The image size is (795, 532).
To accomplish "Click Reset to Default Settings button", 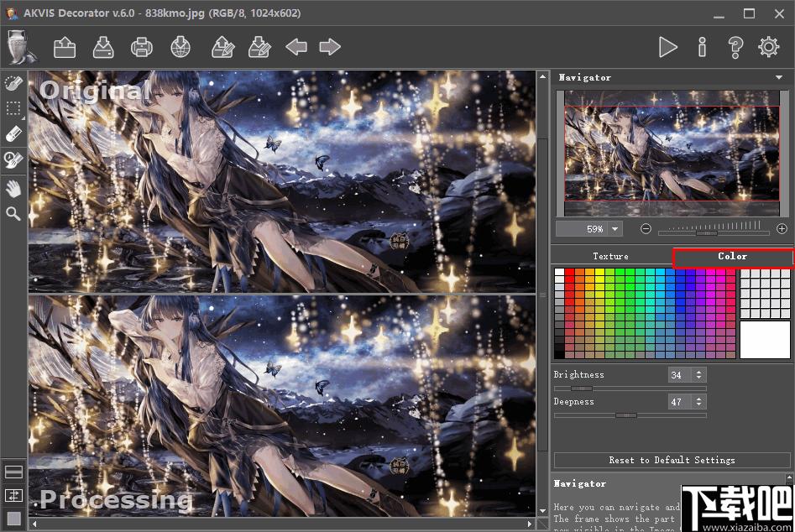I will coord(672,460).
